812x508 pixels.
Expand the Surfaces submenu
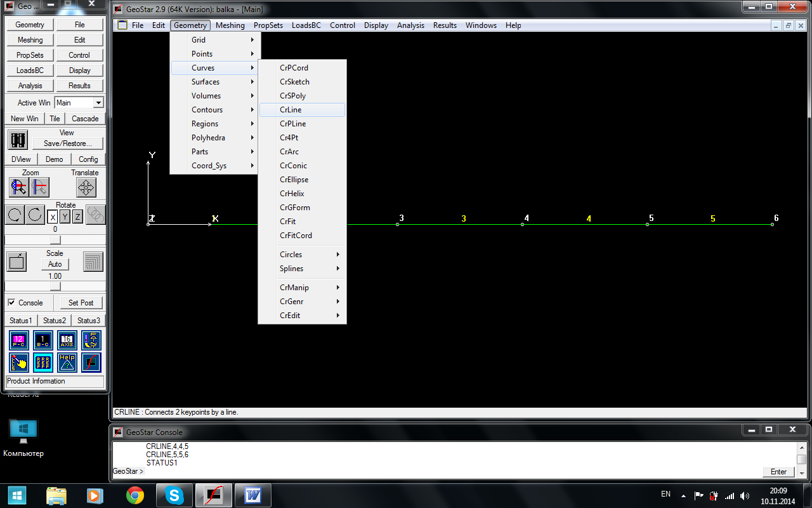214,82
